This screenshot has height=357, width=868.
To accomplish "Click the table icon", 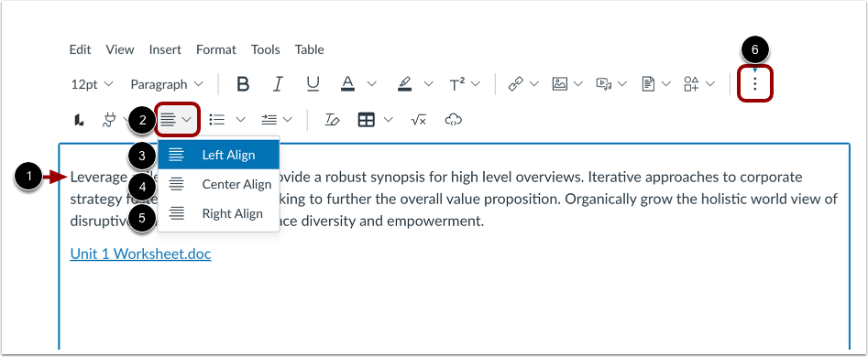I will click(x=367, y=120).
